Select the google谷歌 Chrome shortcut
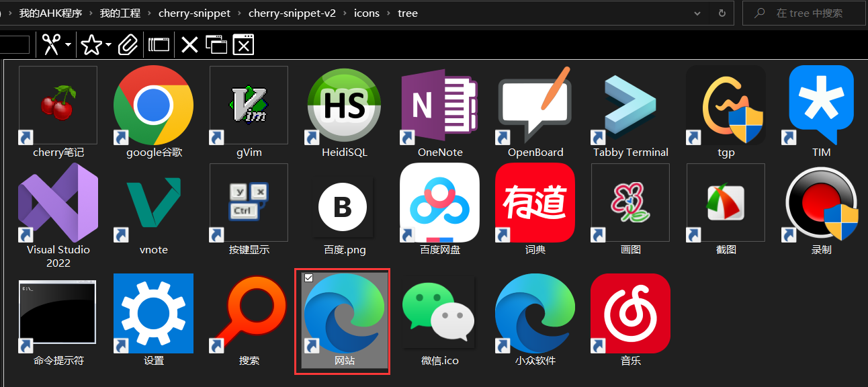Screen dimensions: 868x387 pyautogui.click(x=153, y=105)
